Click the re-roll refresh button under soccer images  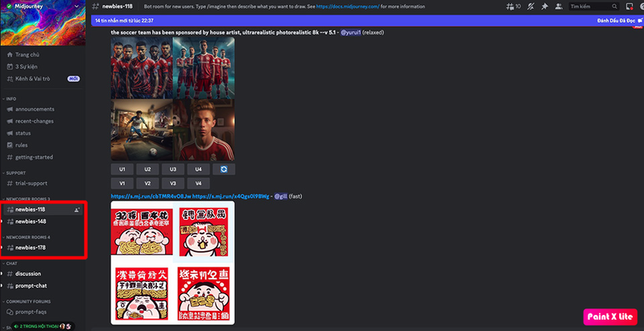click(224, 169)
